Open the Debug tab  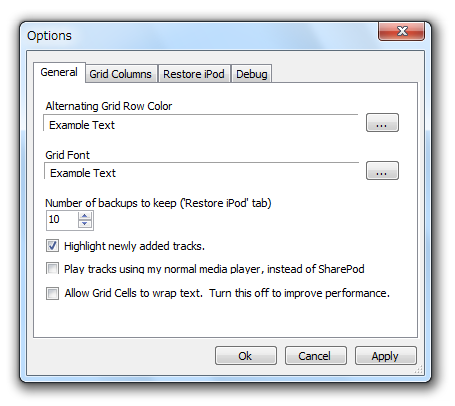(252, 74)
